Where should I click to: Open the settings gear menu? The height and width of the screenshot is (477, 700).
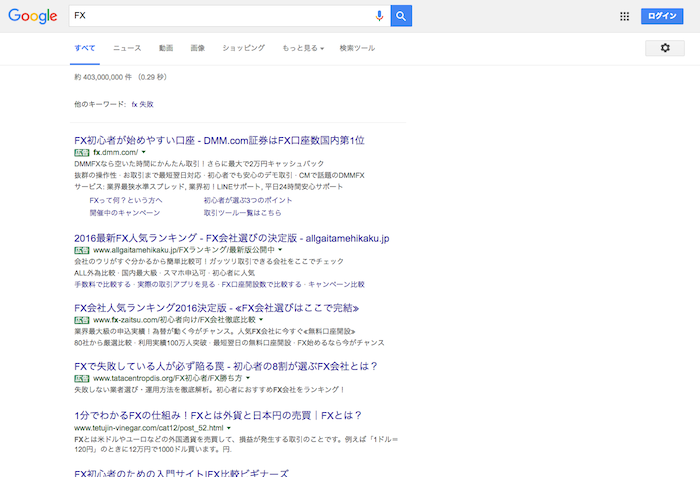(665, 48)
